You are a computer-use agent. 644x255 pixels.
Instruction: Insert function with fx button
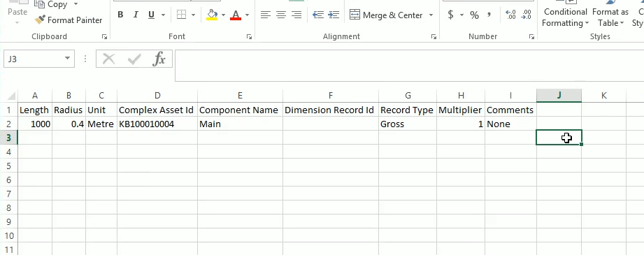click(x=159, y=59)
